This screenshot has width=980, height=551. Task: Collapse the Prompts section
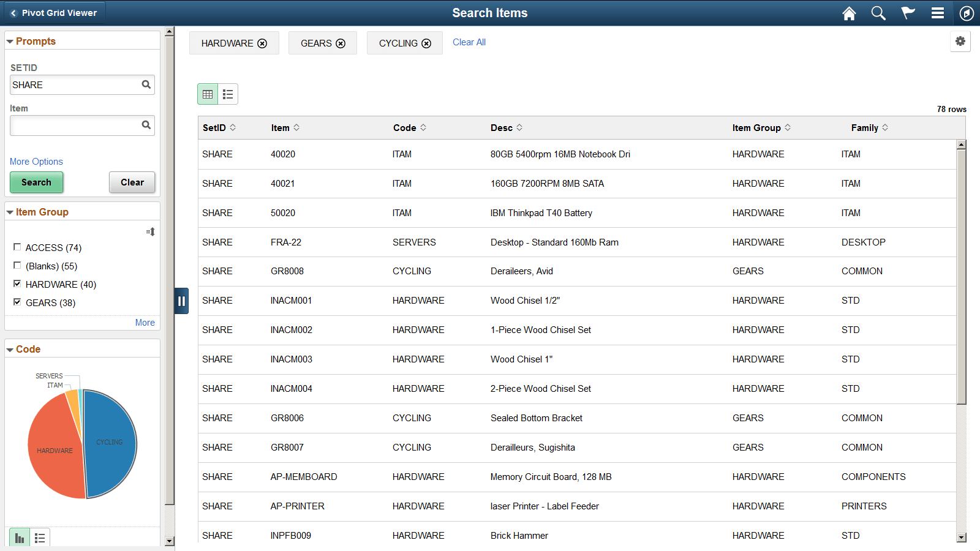coord(9,41)
